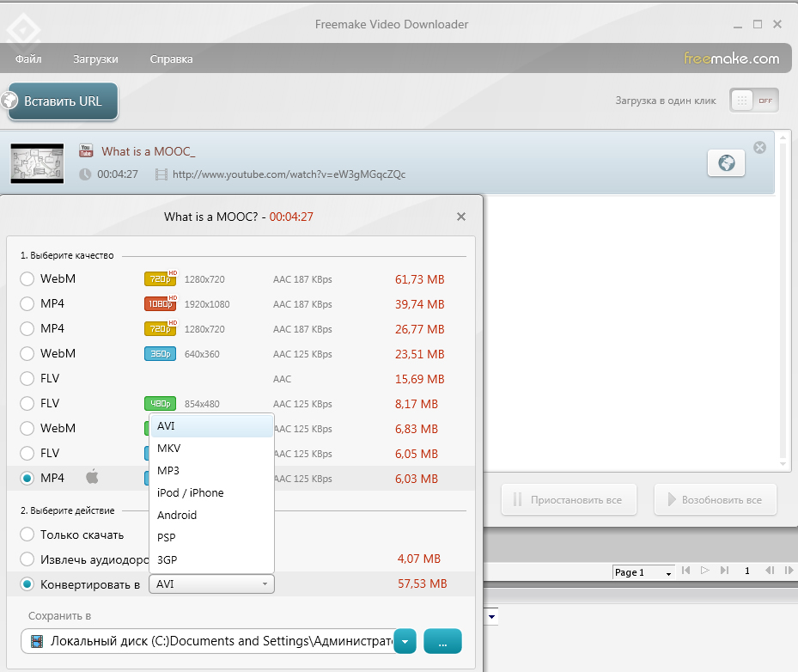
Task: Select WebM 1280x720 61,73 MB quality
Action: pos(27,279)
